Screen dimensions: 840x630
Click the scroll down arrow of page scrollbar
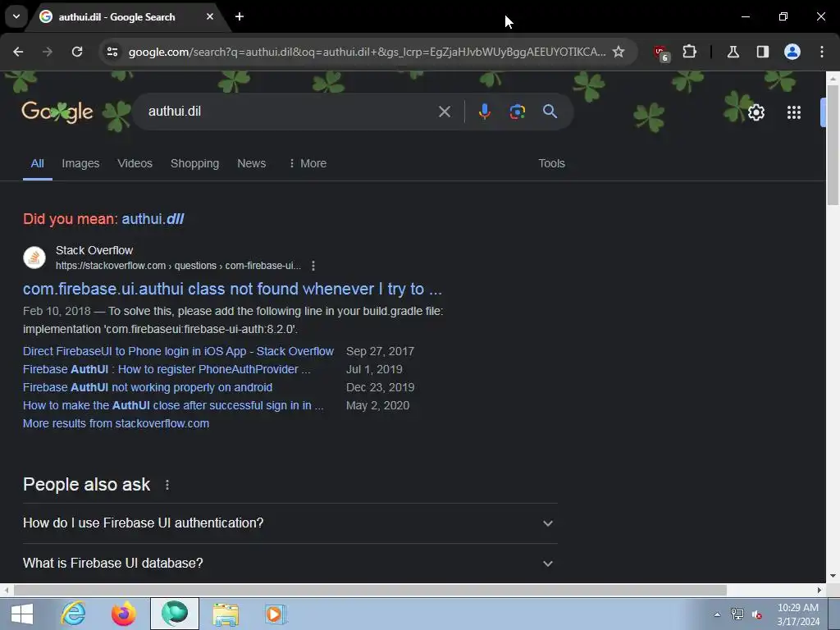(833, 577)
